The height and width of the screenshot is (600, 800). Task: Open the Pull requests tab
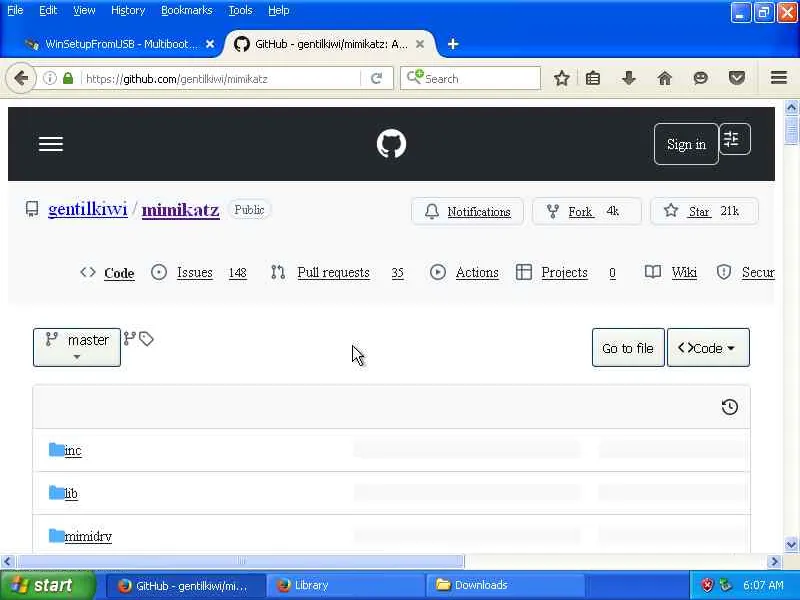337,273
